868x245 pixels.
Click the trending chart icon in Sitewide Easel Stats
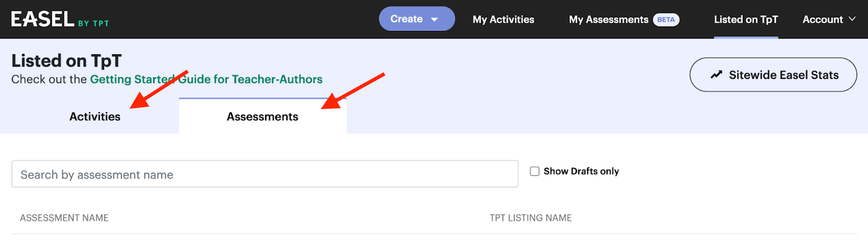click(716, 75)
